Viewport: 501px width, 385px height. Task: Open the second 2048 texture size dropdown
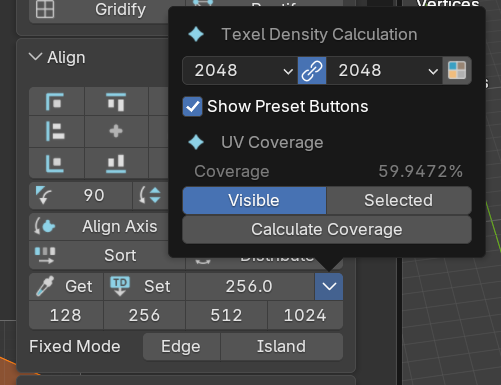click(x=384, y=70)
